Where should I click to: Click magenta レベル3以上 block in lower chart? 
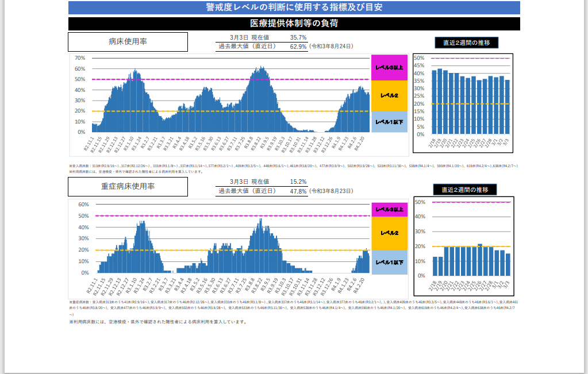point(389,210)
